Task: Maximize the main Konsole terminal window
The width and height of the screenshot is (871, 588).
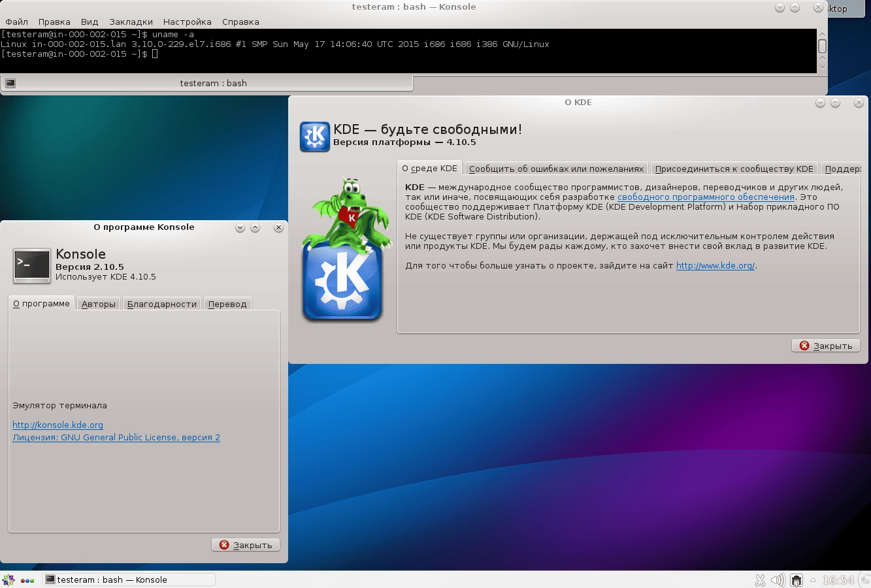Action: pos(795,8)
